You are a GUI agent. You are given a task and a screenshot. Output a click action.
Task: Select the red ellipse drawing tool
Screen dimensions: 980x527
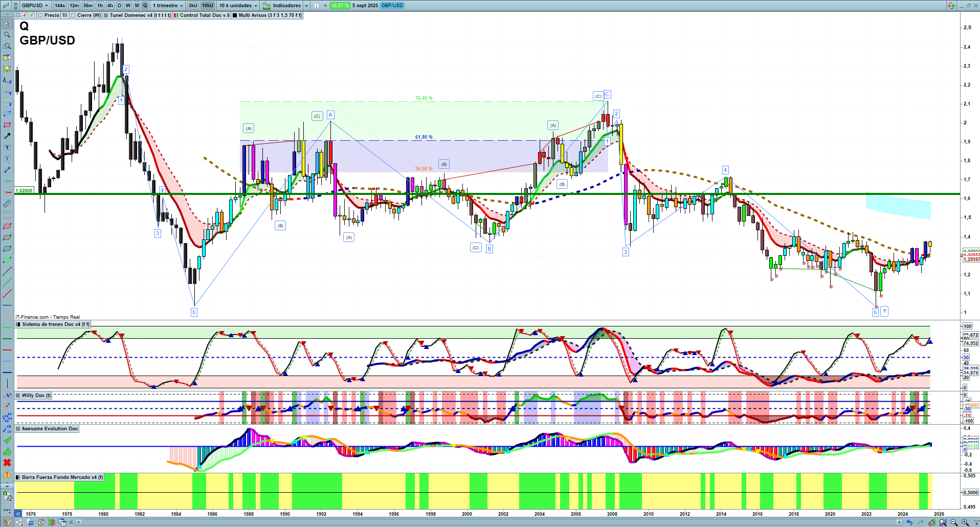click(7, 226)
